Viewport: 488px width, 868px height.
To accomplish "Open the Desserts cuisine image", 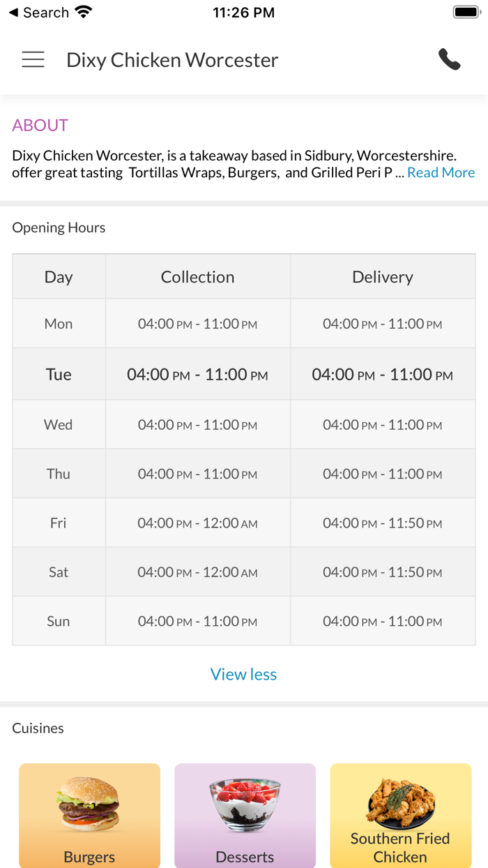I will coord(245,805).
